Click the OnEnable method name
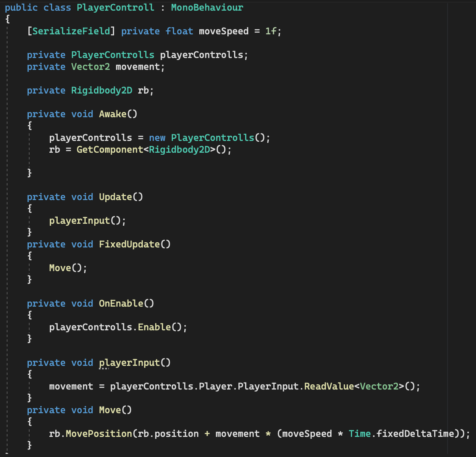476x457 pixels. point(121,303)
